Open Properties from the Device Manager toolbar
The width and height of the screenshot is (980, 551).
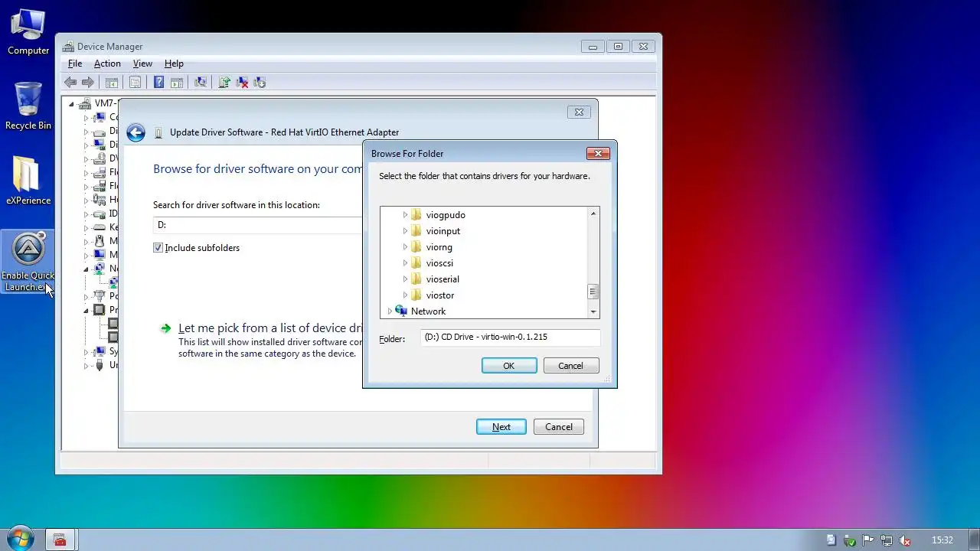(135, 82)
